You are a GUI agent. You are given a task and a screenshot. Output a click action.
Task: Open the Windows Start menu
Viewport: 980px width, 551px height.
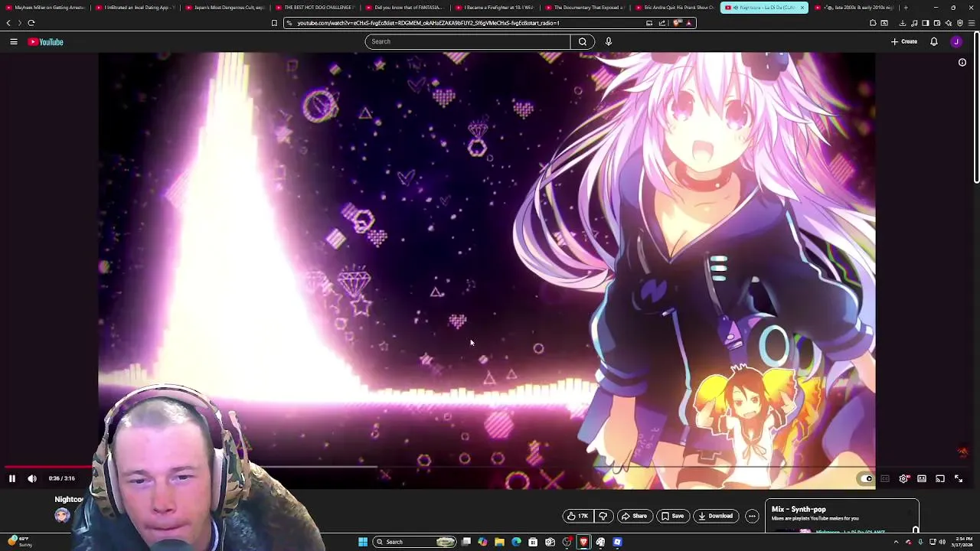click(x=363, y=542)
